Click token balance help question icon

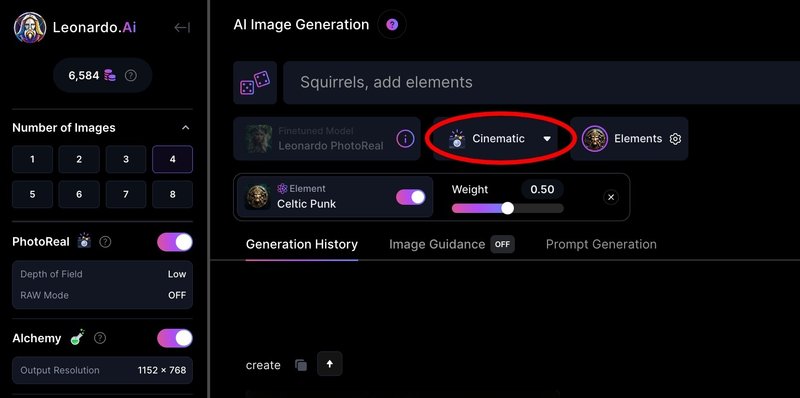pyautogui.click(x=131, y=76)
